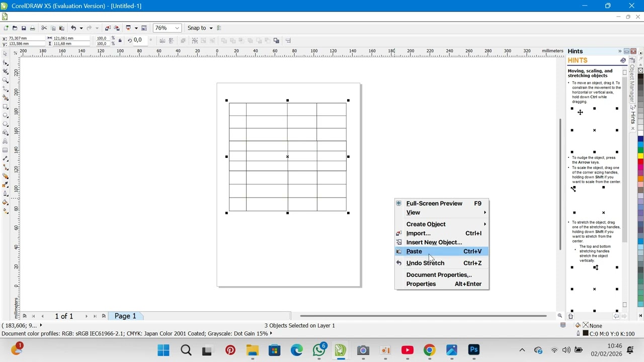Save the document with the Save icon

click(24, 28)
